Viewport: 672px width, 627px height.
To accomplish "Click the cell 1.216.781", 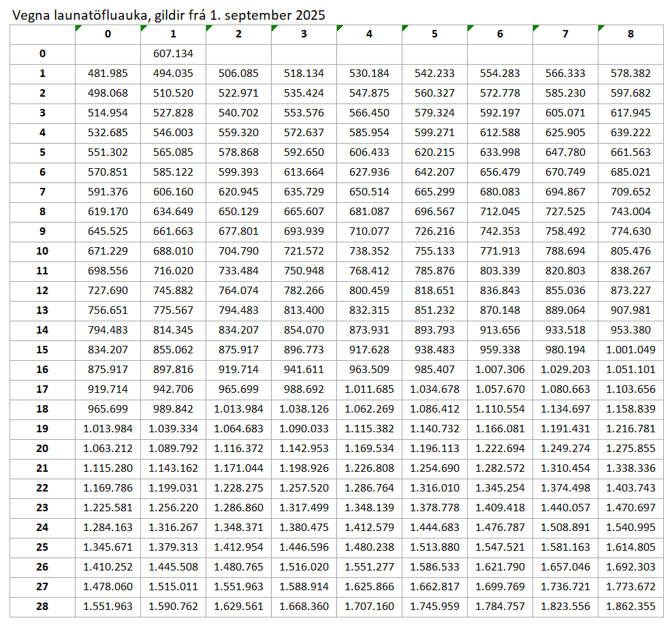I will pyautogui.click(x=631, y=429).
